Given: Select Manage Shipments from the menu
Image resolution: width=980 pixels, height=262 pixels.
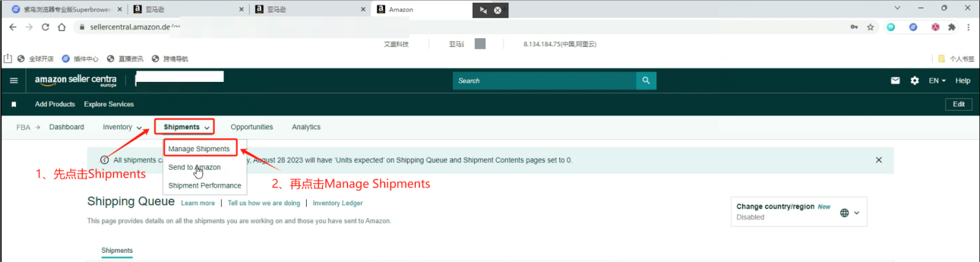Looking at the screenshot, I should 199,148.
